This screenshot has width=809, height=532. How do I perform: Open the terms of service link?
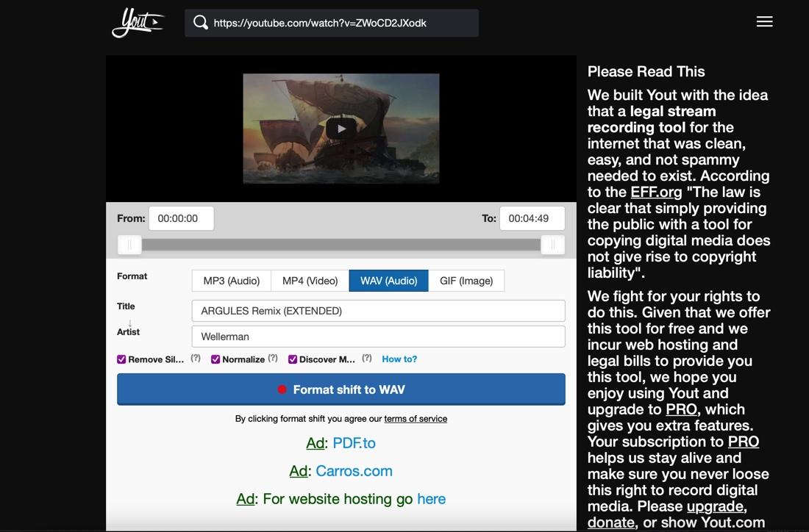(416, 419)
